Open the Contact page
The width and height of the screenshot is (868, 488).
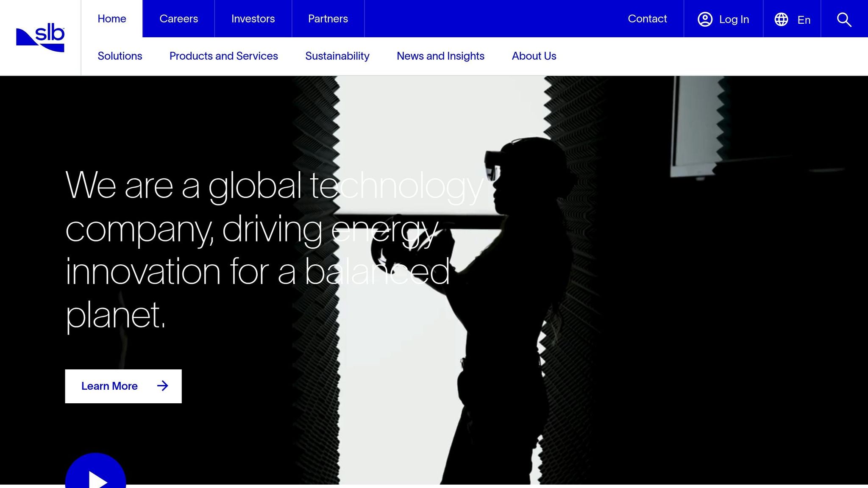coord(648,19)
